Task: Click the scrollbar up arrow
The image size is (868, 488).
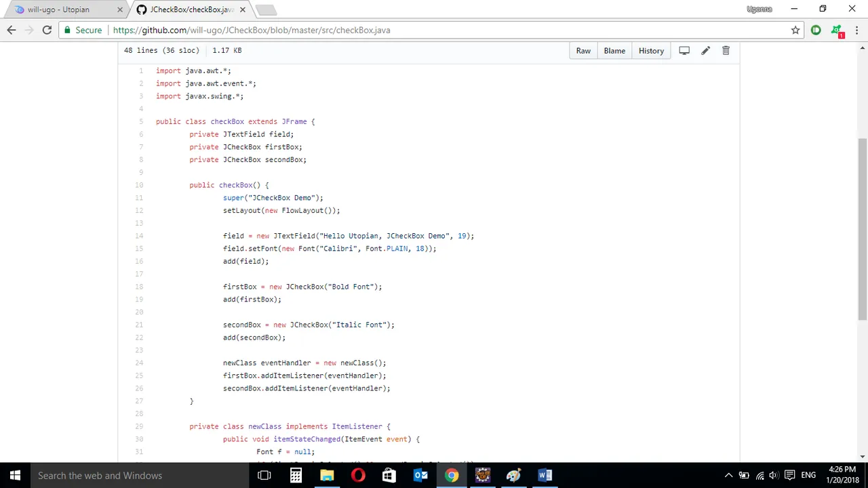Action: point(862,47)
